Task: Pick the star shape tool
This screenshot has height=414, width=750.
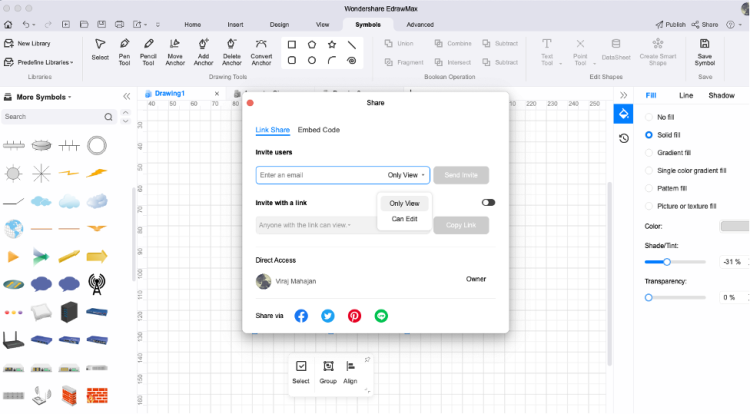Action: 332,44
